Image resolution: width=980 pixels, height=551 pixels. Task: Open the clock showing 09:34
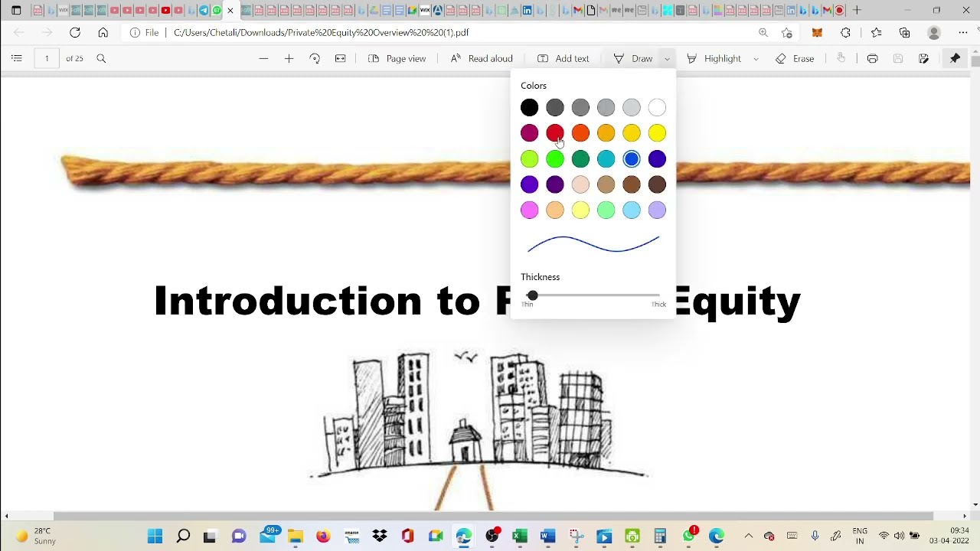949,536
